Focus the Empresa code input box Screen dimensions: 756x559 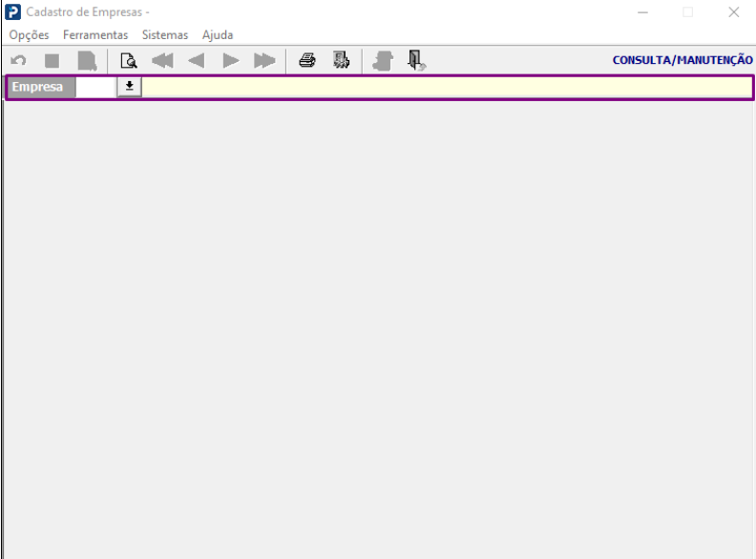96,87
